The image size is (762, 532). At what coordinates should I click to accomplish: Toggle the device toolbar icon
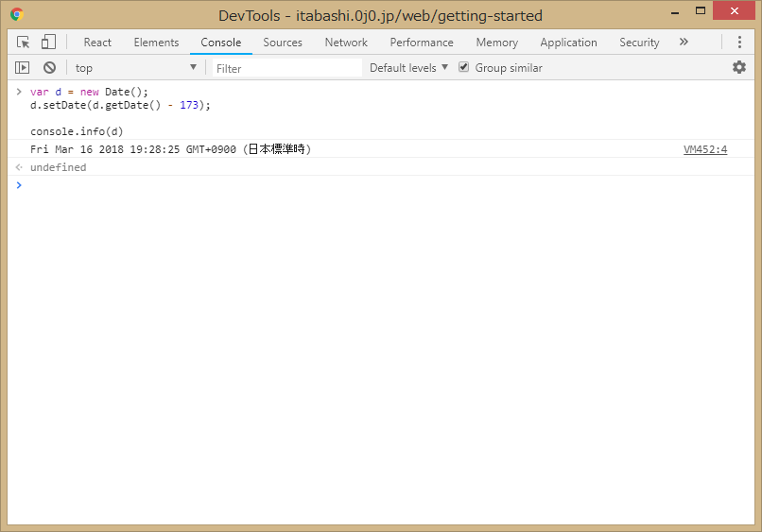[x=48, y=43]
